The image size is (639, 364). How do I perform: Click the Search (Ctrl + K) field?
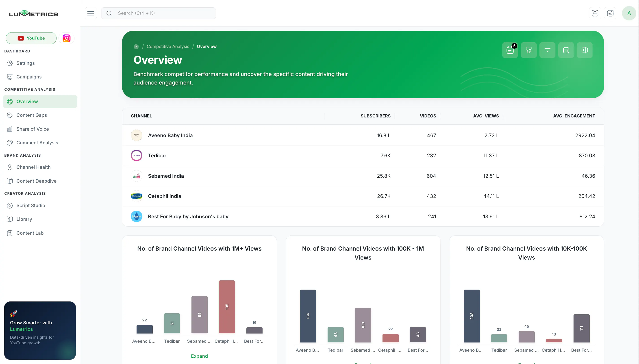pos(159,13)
